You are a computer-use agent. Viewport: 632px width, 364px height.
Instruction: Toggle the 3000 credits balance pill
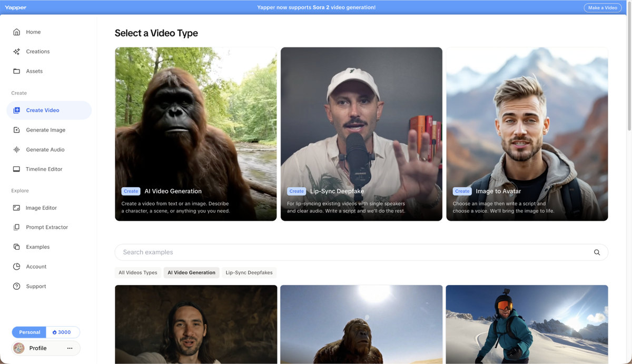pyautogui.click(x=62, y=332)
